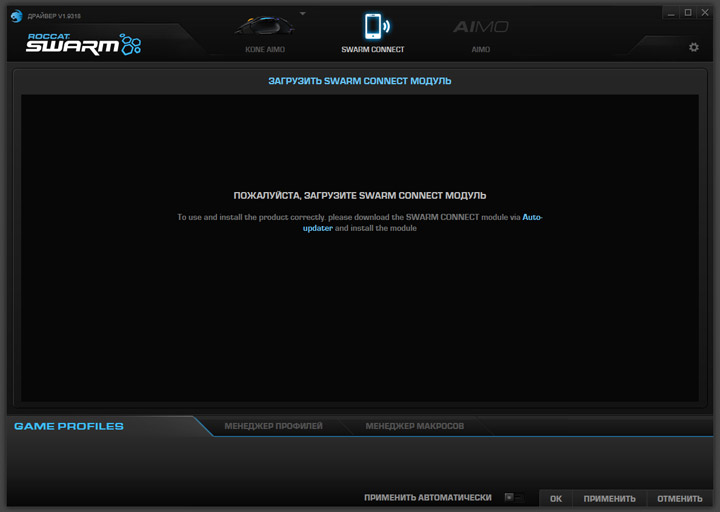The image size is (720, 512).
Task: Click the Применить button
Action: [x=609, y=499]
